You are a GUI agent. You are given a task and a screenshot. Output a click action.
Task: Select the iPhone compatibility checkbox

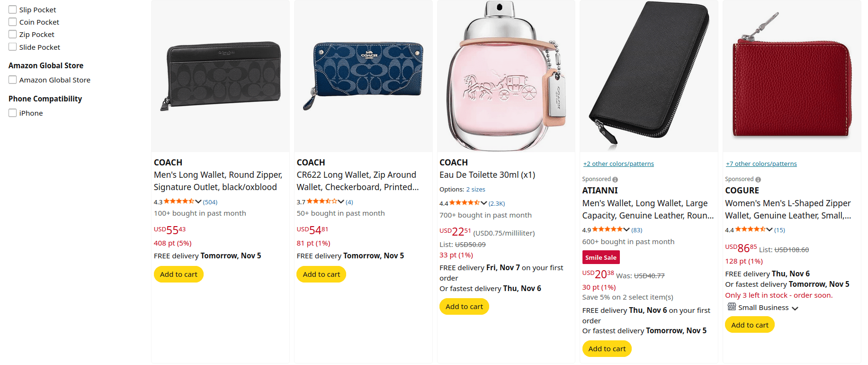13,113
